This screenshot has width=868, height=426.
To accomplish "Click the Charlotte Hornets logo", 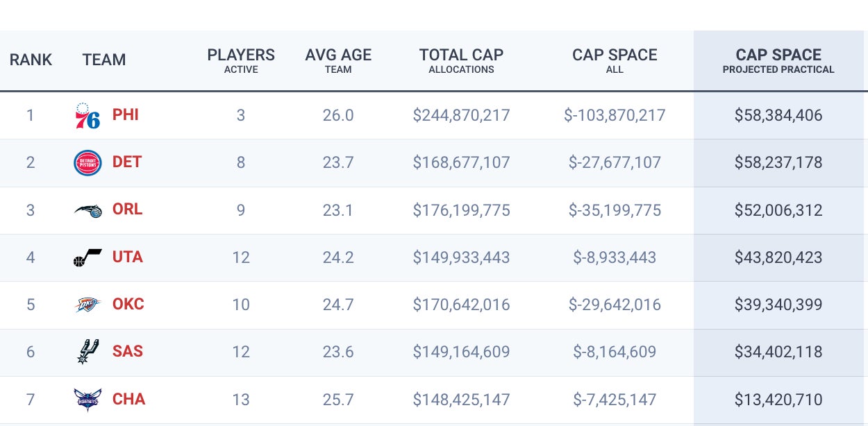I will (x=87, y=400).
